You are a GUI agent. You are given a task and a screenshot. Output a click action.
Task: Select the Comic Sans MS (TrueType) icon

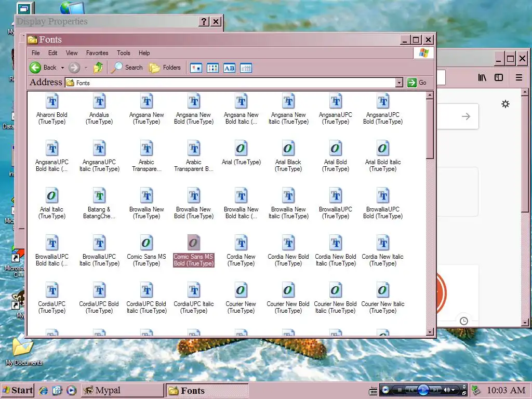pos(146,243)
